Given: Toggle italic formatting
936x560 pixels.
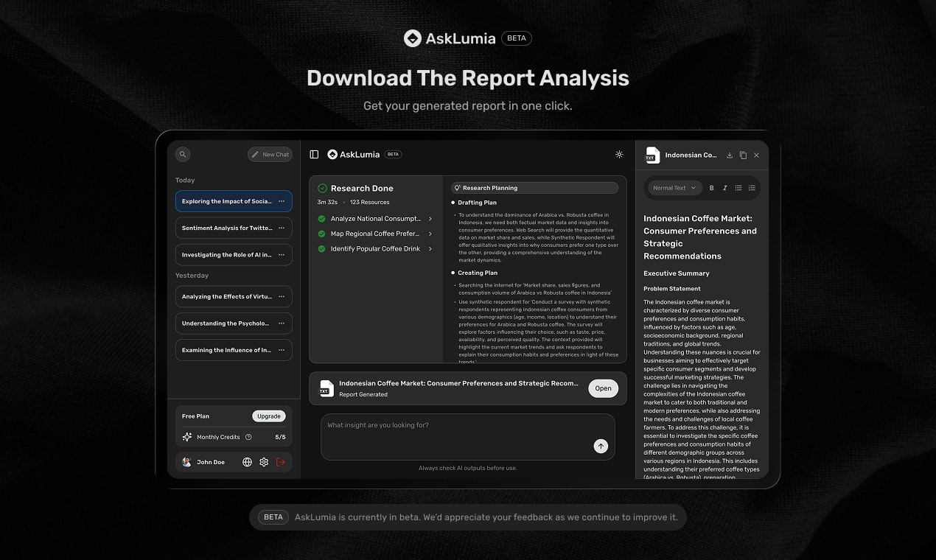Looking at the screenshot, I should click(724, 188).
